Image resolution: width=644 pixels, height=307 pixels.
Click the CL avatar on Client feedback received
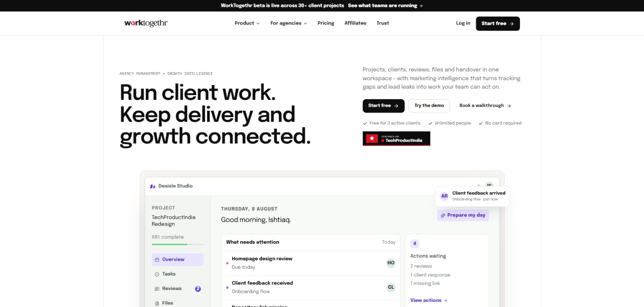[391, 287]
